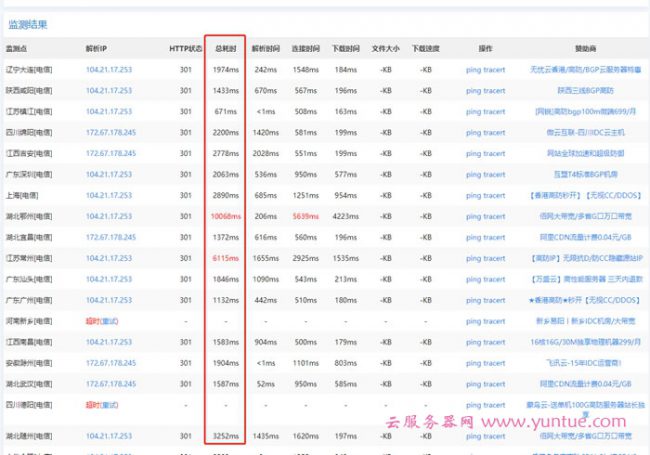Click the ping link for 上海[电信]
Screen dimensions: 650x455
click(474, 195)
